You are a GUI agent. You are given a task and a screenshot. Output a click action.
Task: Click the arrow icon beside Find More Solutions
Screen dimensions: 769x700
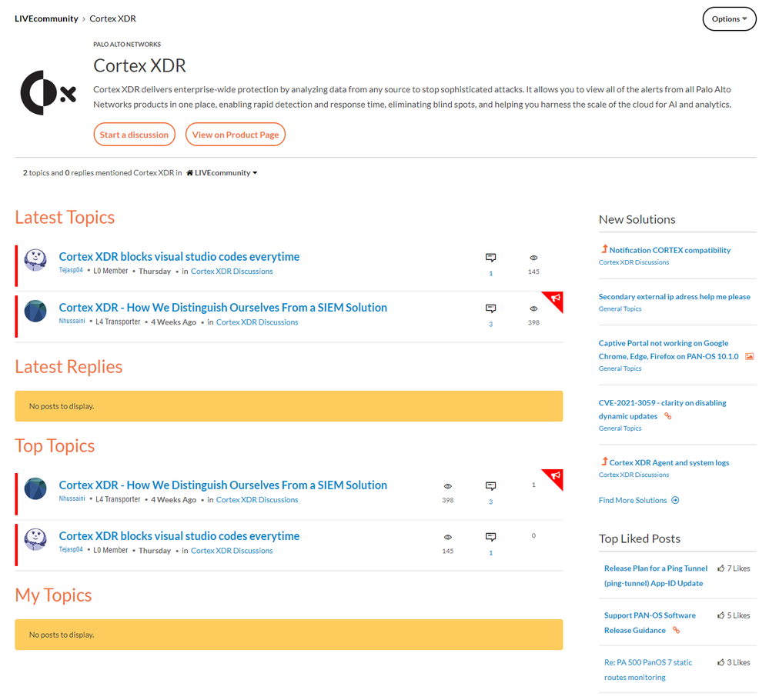675,500
